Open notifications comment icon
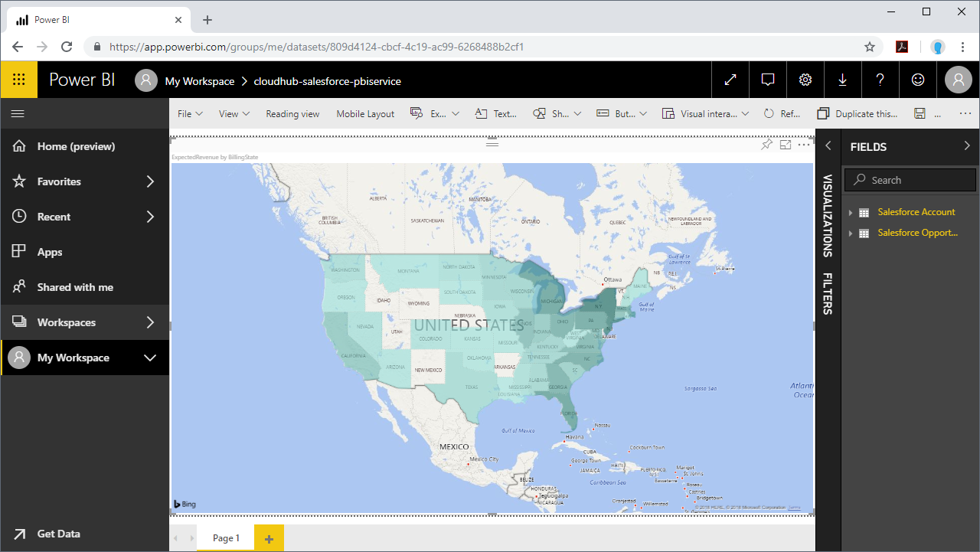Viewport: 980px width, 552px height. (768, 80)
